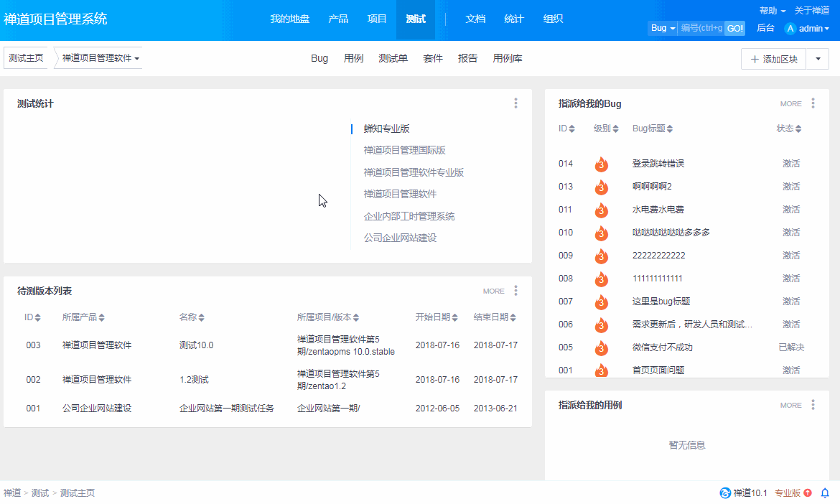Open the Test Statistics block options menu

[515, 103]
